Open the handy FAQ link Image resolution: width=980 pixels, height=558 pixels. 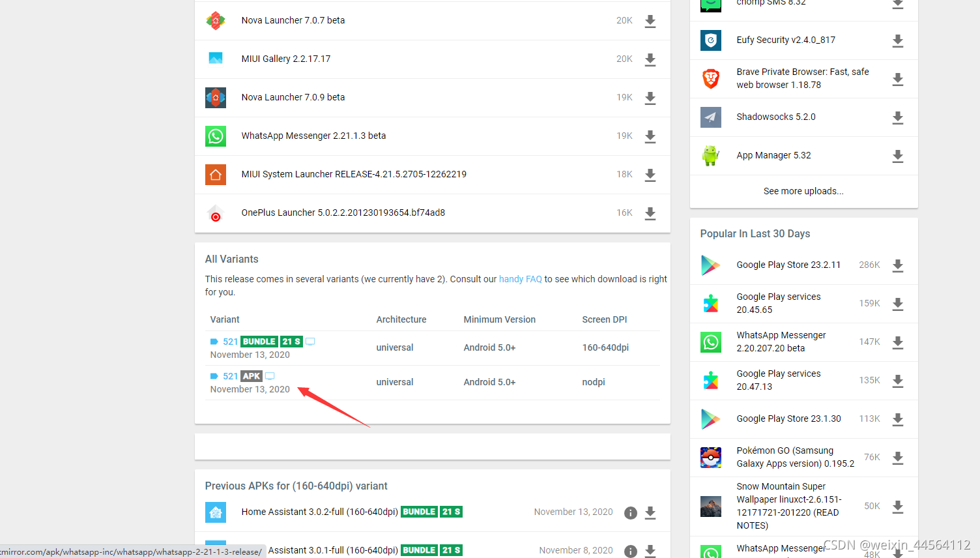(520, 279)
